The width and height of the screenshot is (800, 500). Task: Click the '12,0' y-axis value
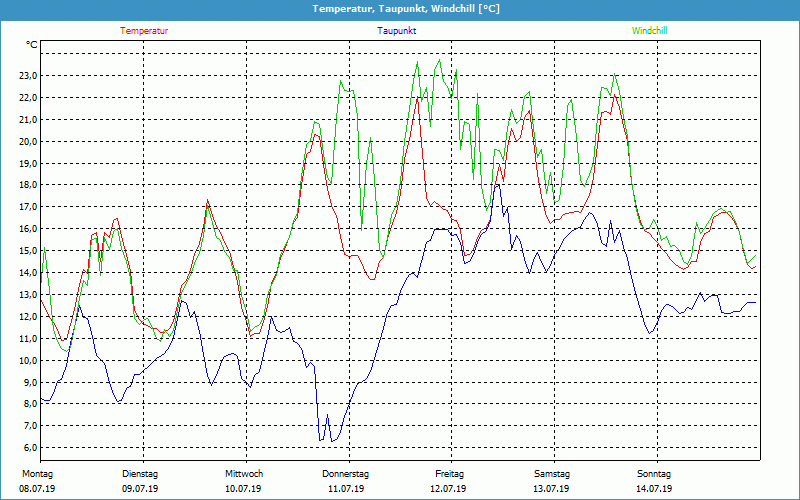(28, 317)
